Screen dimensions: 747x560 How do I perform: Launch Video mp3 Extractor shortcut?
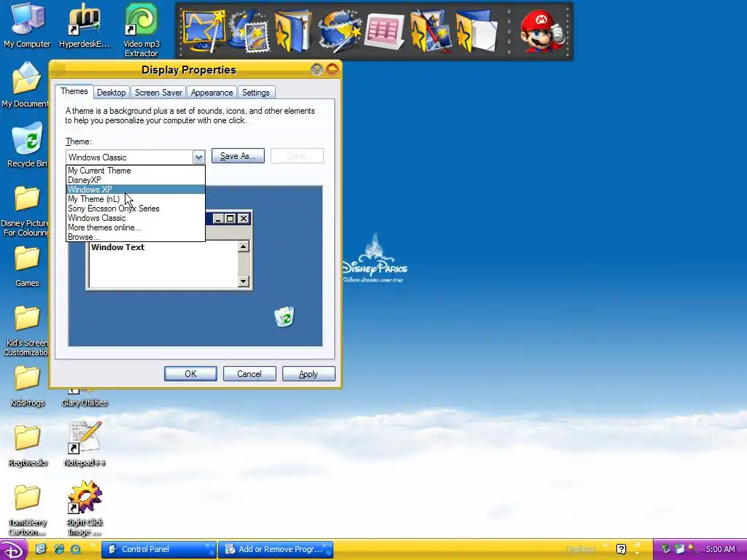142,30
